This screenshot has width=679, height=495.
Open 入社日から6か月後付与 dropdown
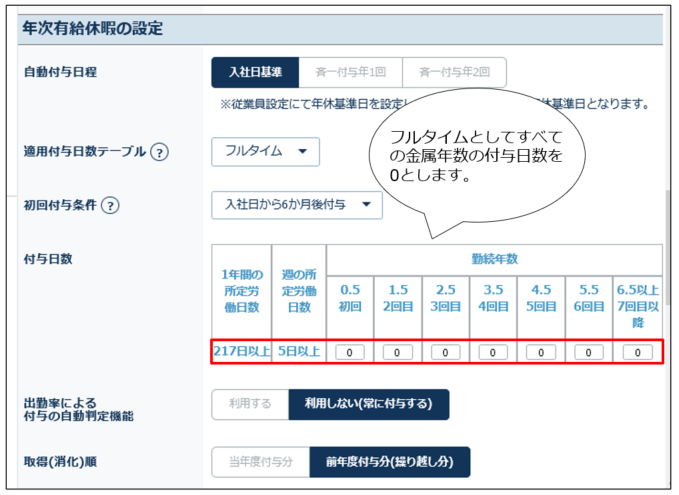[x=297, y=205]
